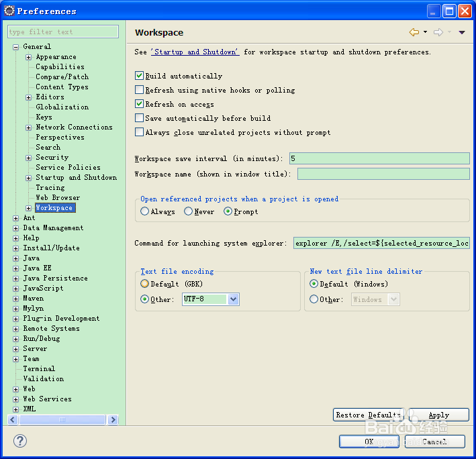Viewport: 476px width, 459px height.
Task: Open the UTF-8 encoding dropdown
Action: [x=233, y=299]
